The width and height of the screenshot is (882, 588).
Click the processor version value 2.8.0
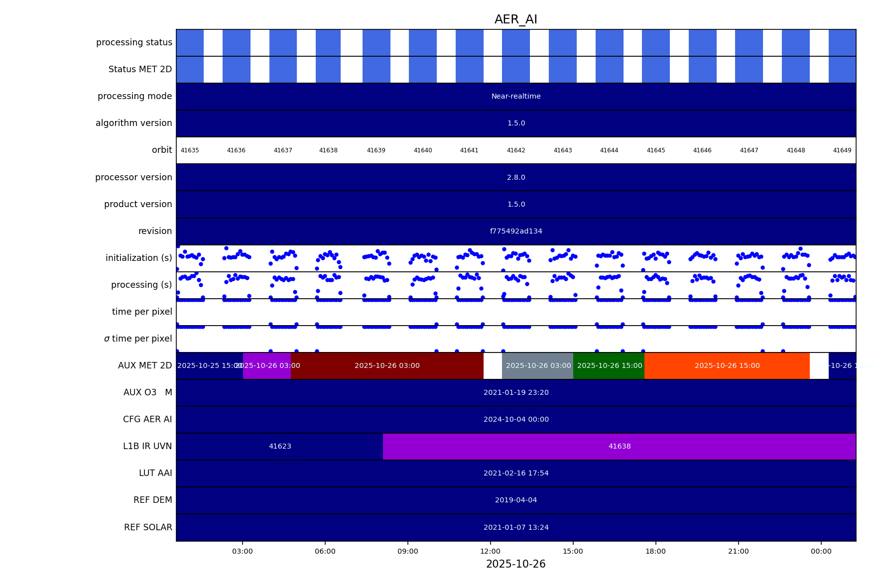516,178
